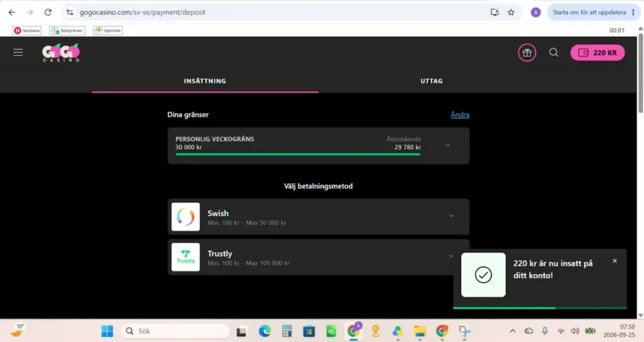Expand the Personlig veckogräns limit chevron

pyautogui.click(x=448, y=145)
